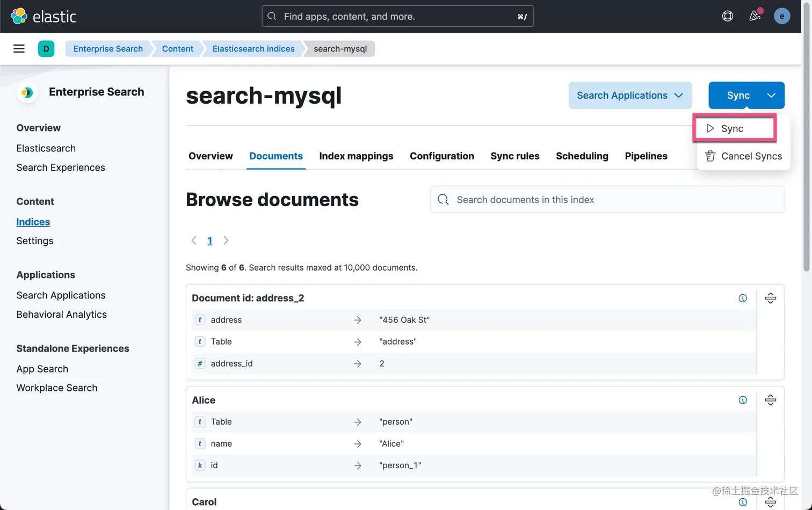Click the main Sync button

[738, 95]
